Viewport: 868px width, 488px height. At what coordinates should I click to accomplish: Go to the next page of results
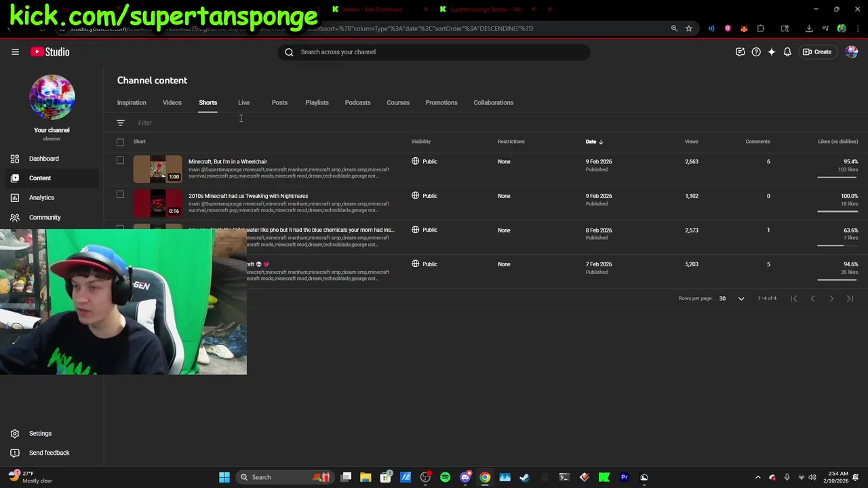(831, 298)
